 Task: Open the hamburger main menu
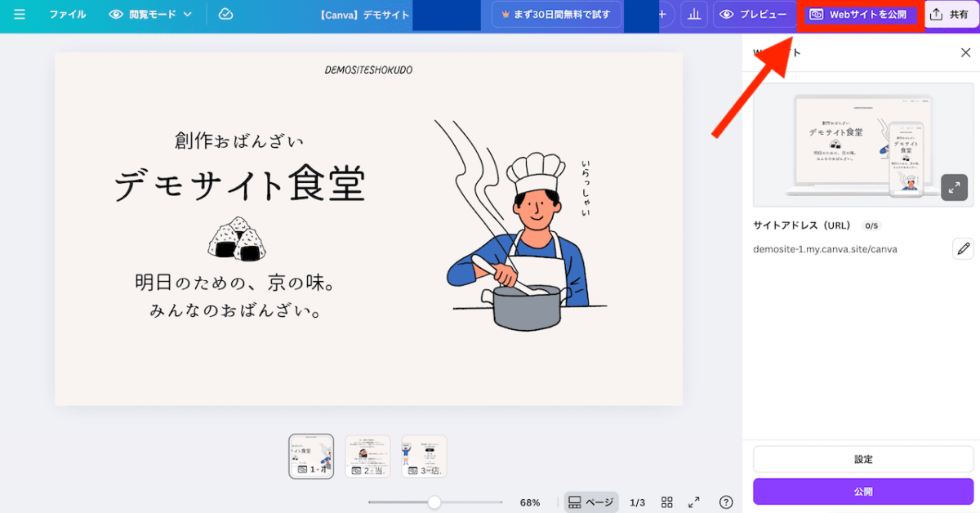point(20,15)
